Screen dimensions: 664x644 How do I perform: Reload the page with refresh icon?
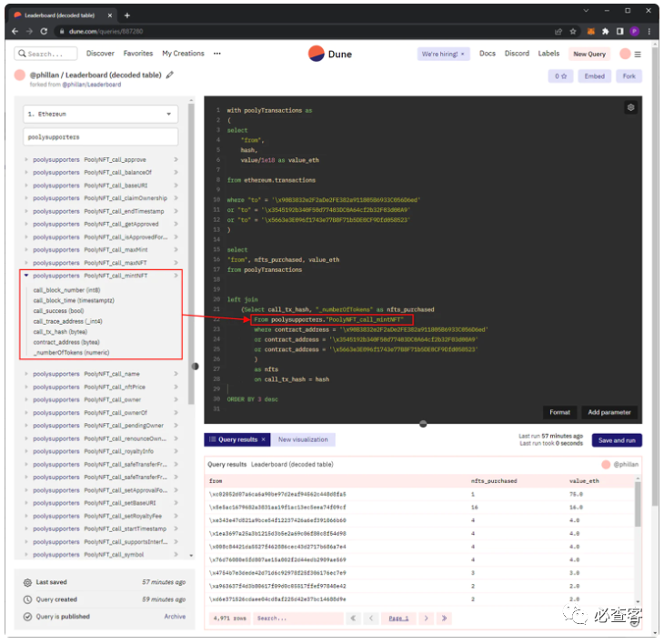coord(44,31)
